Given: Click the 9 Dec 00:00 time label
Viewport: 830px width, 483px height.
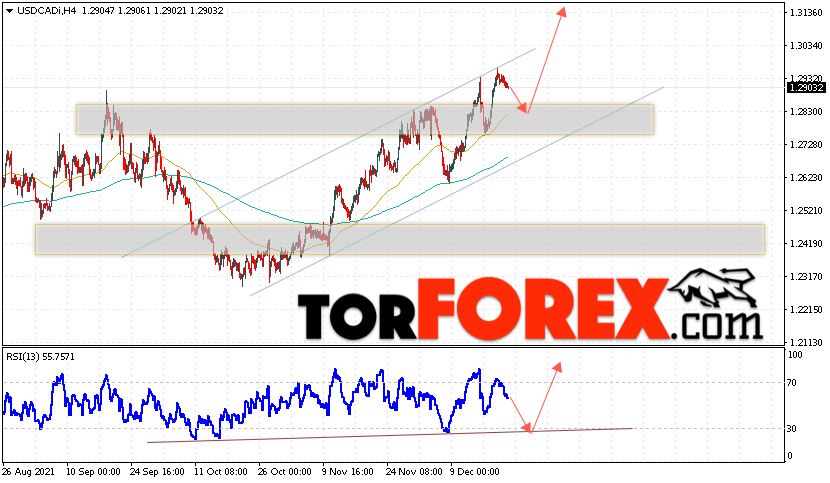Looking at the screenshot, I should pos(475,471).
